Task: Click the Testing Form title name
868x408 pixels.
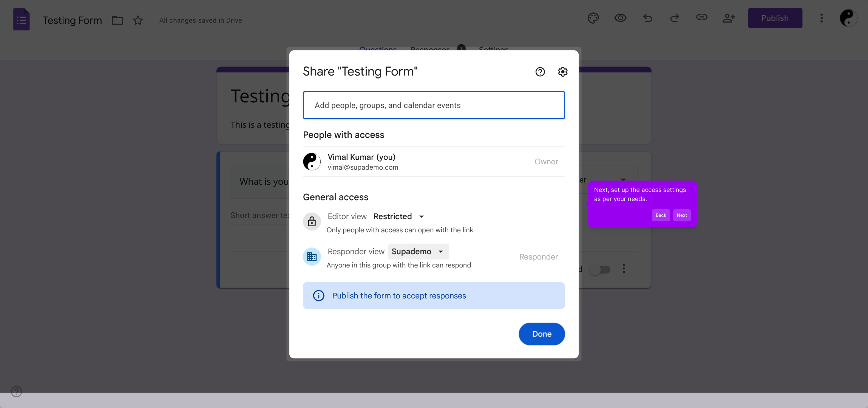Action: (73, 20)
